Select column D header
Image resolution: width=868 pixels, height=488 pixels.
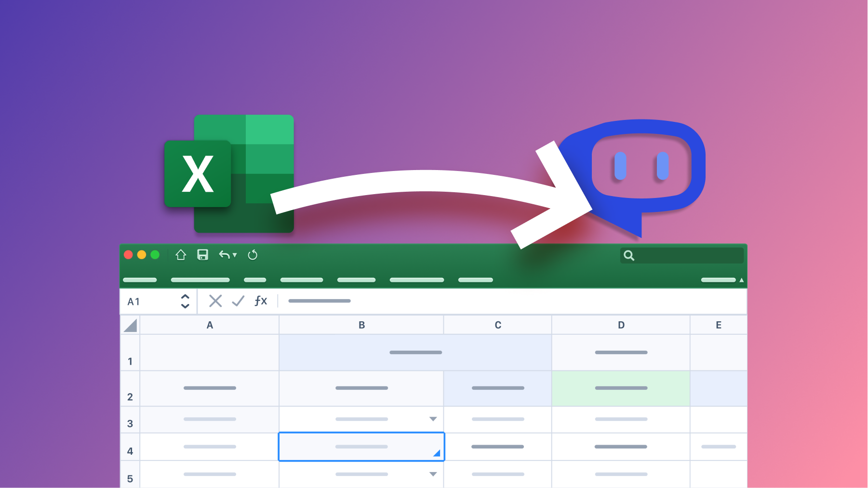pyautogui.click(x=621, y=325)
